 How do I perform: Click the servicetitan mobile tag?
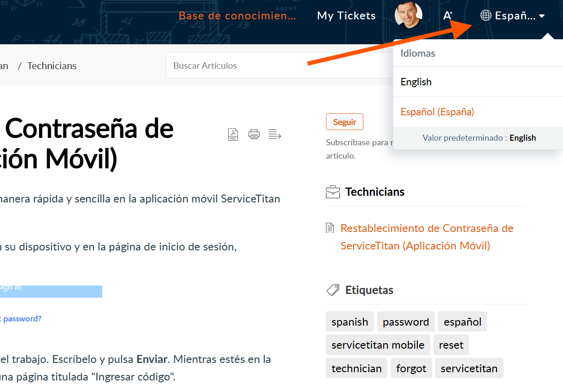coord(378,345)
